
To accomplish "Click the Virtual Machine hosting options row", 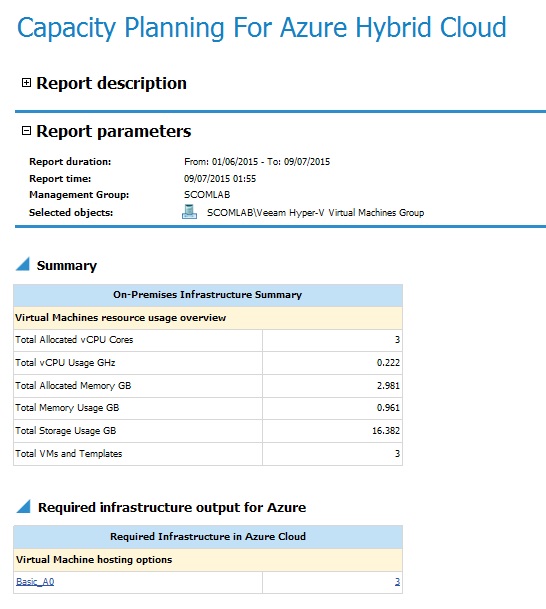I will (208, 560).
